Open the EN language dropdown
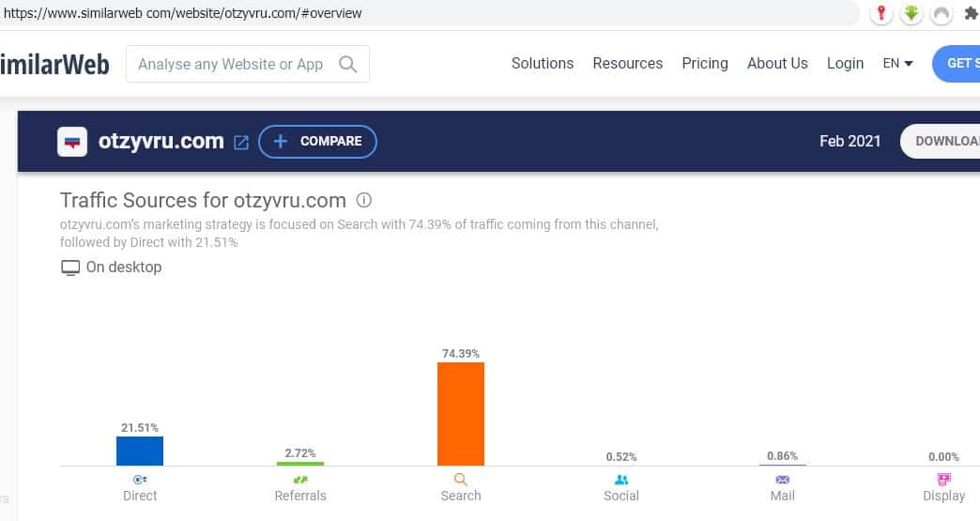 897,63
